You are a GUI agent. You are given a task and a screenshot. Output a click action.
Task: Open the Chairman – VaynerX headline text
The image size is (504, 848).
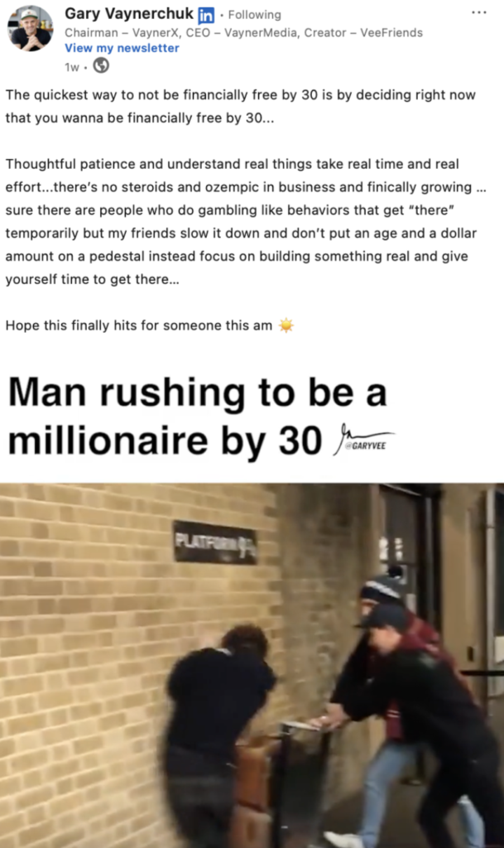[243, 32]
